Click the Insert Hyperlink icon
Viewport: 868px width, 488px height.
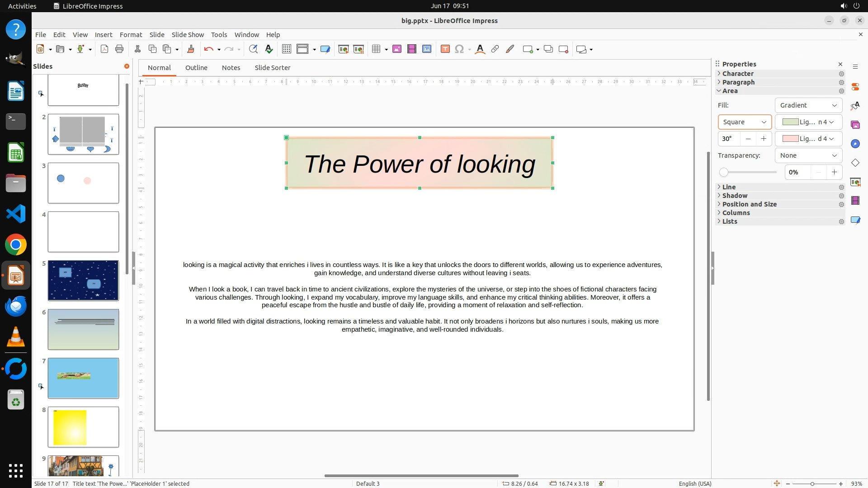tap(495, 49)
